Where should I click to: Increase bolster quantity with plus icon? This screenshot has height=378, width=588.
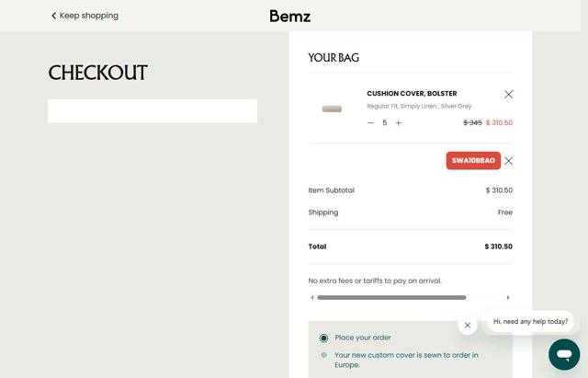(398, 123)
